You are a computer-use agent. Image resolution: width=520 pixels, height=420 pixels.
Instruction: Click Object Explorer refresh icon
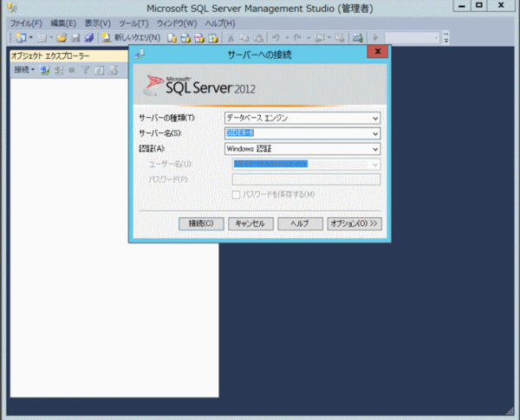[99, 70]
